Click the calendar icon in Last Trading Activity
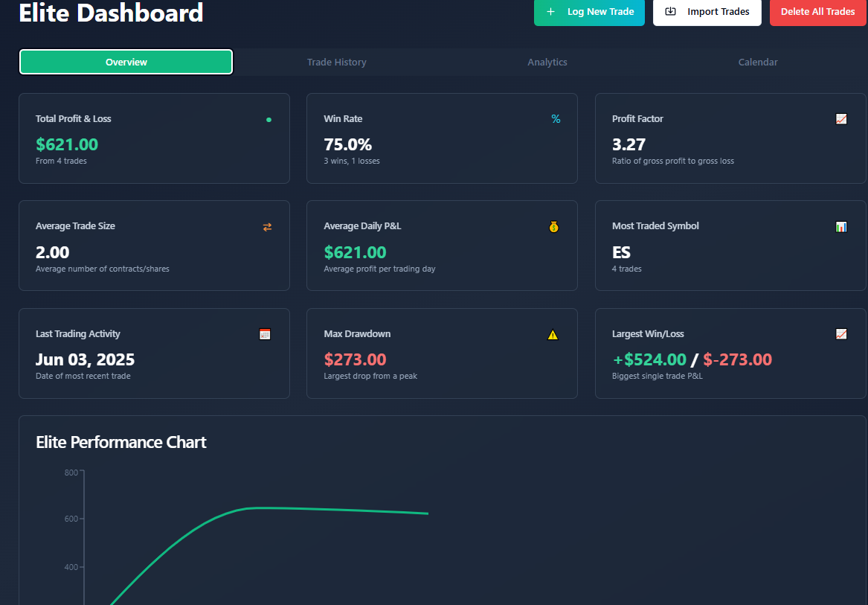 click(265, 334)
